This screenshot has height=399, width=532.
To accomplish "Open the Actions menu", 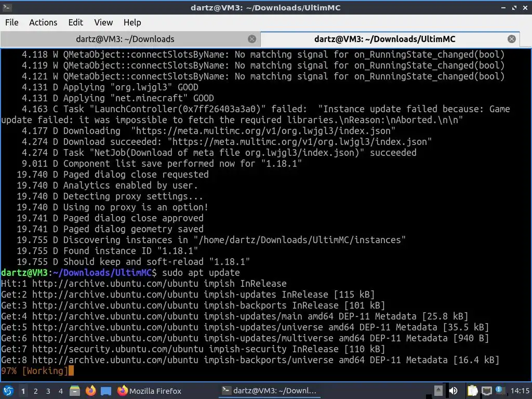I will pos(43,22).
